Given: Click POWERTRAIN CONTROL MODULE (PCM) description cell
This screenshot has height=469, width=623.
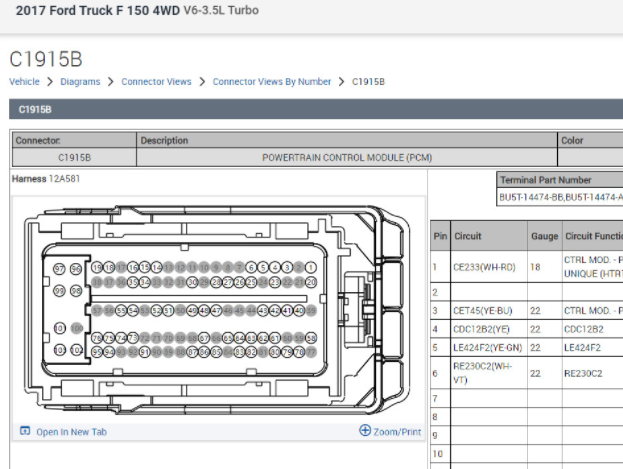Looking at the screenshot, I should click(347, 157).
